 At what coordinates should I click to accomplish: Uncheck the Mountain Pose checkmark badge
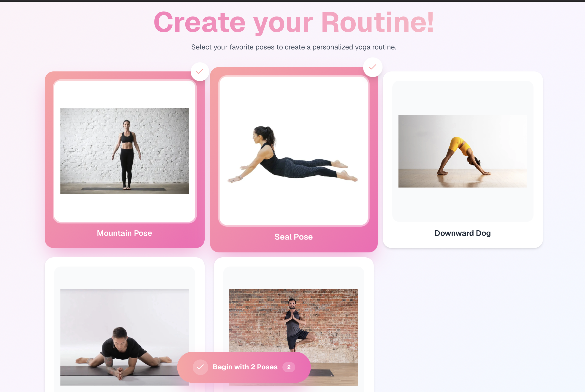(x=200, y=71)
